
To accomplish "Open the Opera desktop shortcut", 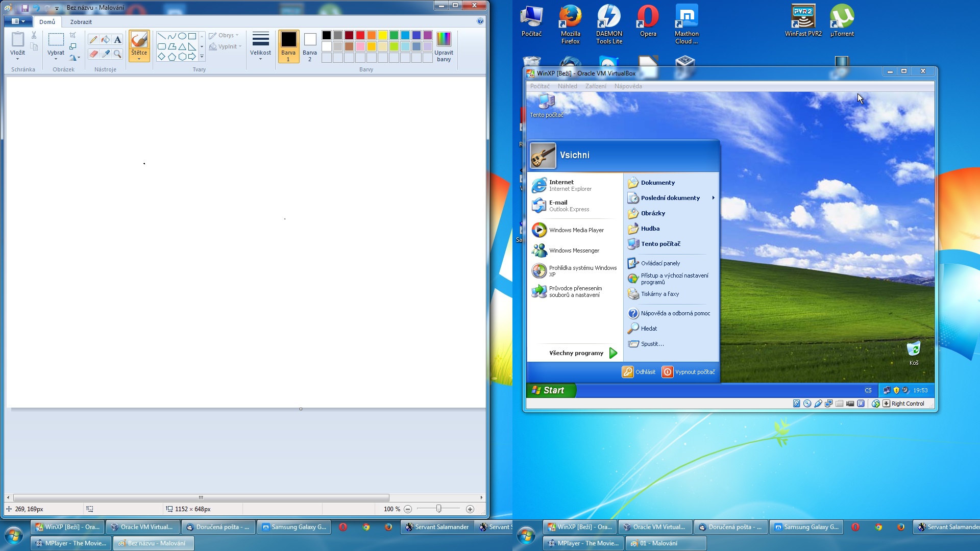I will [x=648, y=21].
